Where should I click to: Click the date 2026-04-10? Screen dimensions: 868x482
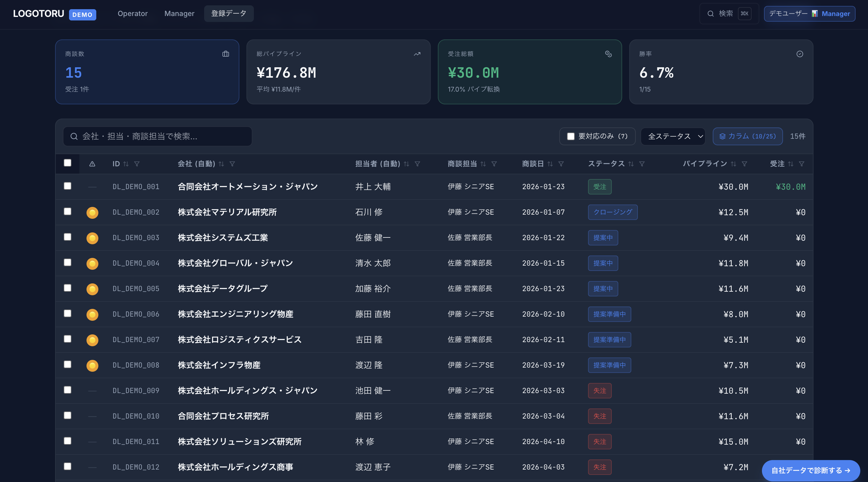543,442
